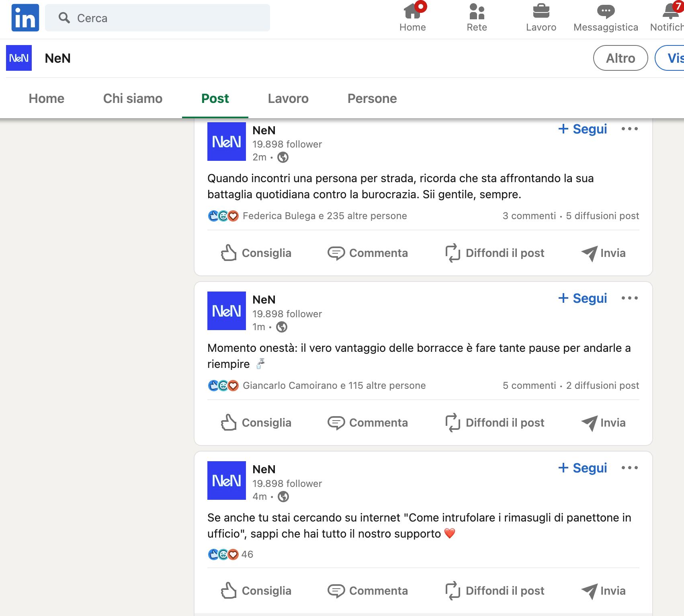The width and height of the screenshot is (684, 616).
Task: Send the burocrazia post with Invia
Action: (603, 253)
